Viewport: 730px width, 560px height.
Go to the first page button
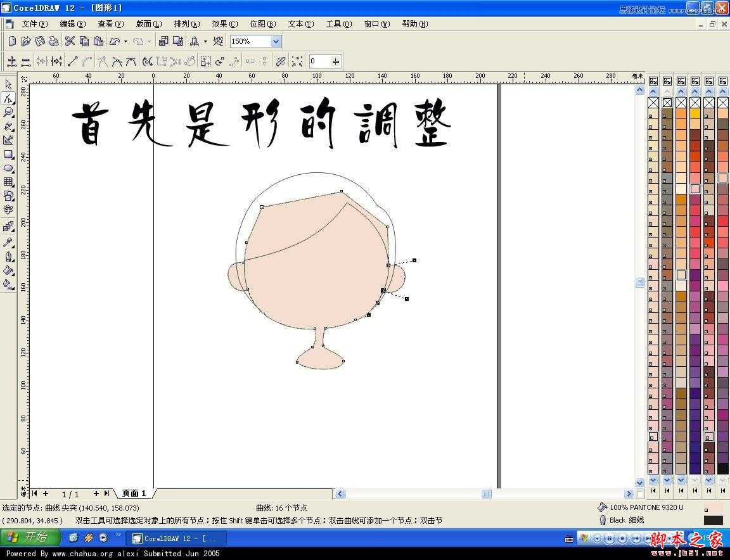[34, 493]
